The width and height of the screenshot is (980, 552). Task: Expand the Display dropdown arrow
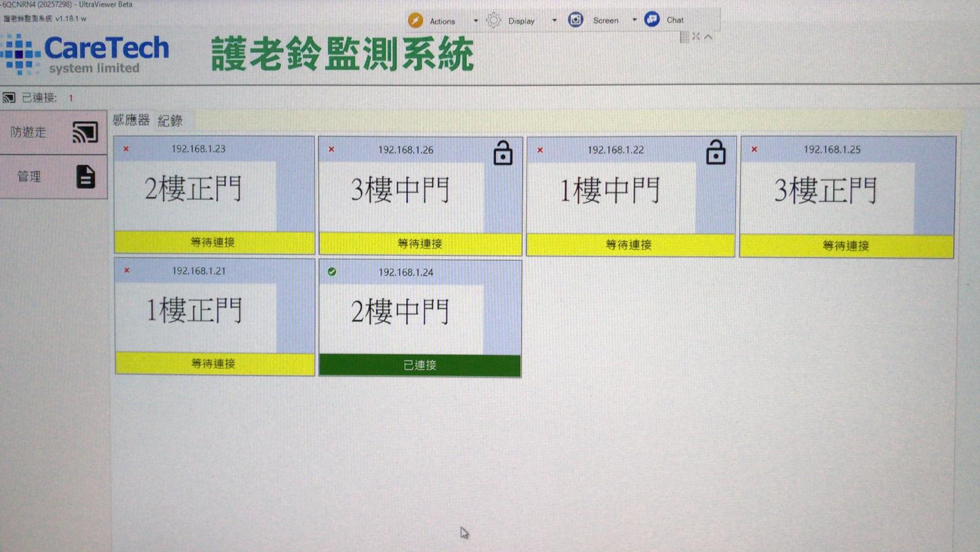tap(554, 20)
